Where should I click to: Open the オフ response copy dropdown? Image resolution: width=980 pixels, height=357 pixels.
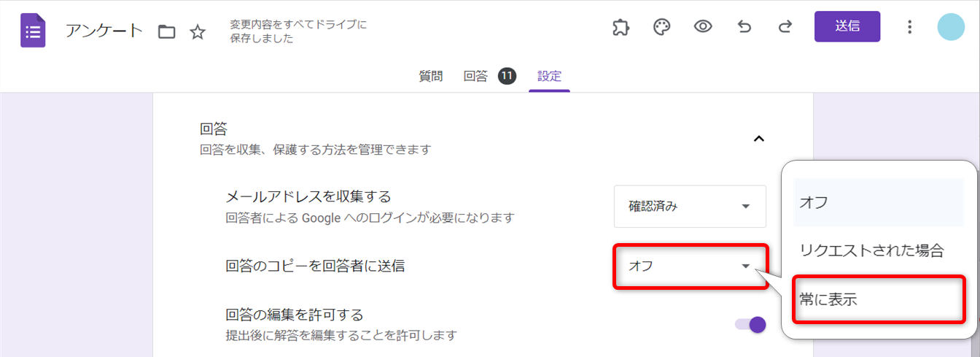click(x=690, y=266)
